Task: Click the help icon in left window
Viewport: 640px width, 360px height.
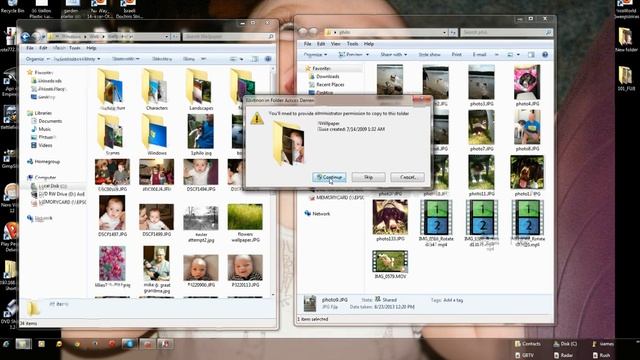Action: pyautogui.click(x=268, y=59)
